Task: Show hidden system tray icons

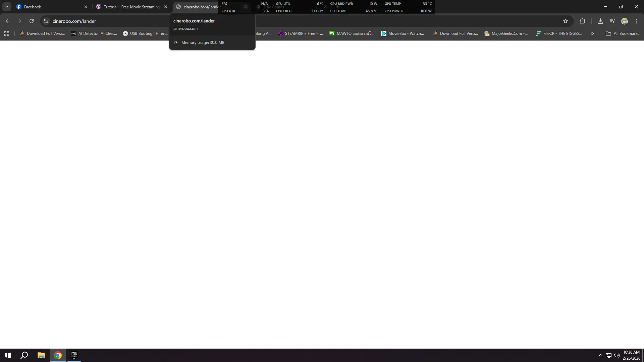Action: tap(601, 355)
